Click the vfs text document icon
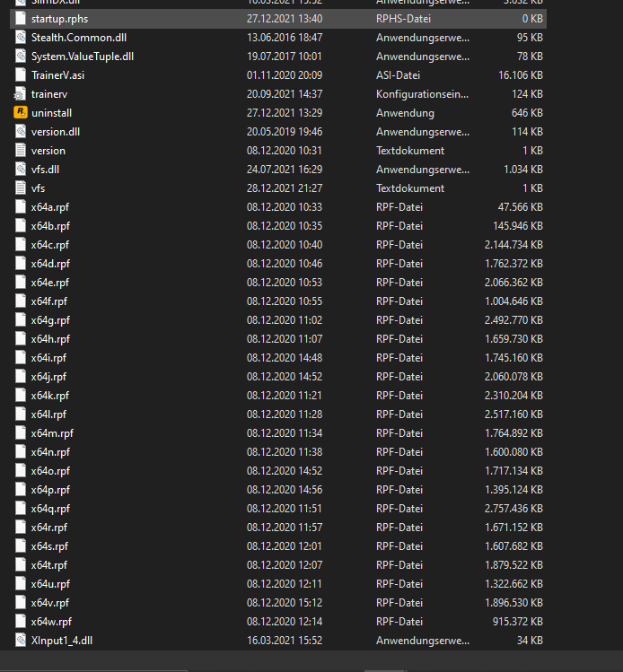Screen dimensions: 623x672 point(20,188)
